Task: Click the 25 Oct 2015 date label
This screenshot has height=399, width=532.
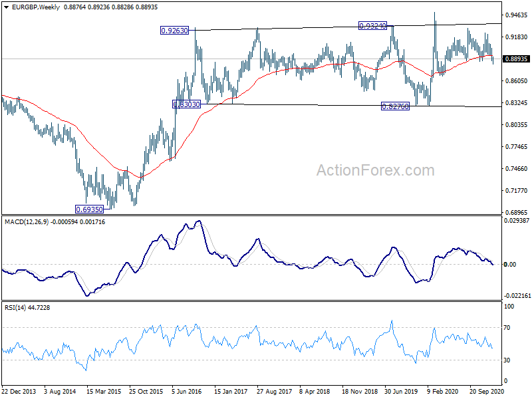Action: tap(146, 392)
